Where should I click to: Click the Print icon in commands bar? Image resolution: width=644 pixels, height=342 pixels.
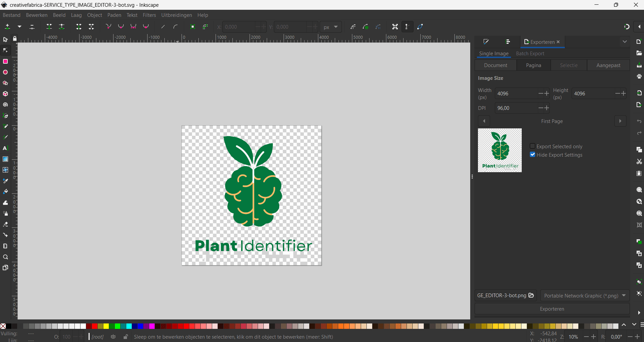coord(639,76)
